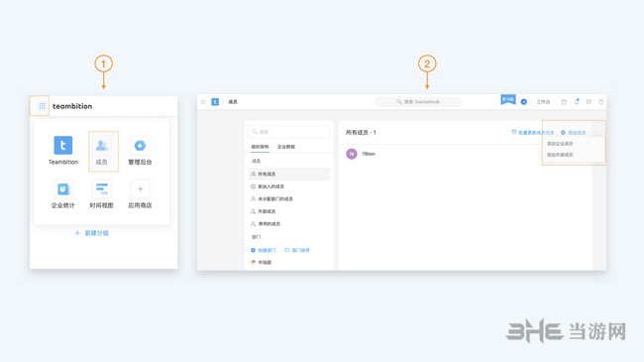The height and width of the screenshot is (362, 644).
Task: Switch to 组织架构 tab
Action: 260,147
